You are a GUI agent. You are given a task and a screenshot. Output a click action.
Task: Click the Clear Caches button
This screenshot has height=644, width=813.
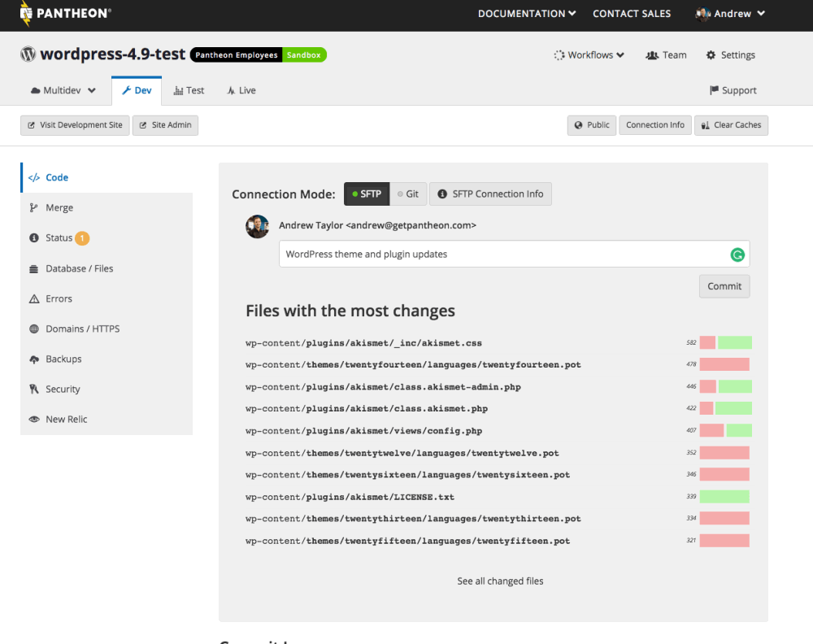click(731, 125)
